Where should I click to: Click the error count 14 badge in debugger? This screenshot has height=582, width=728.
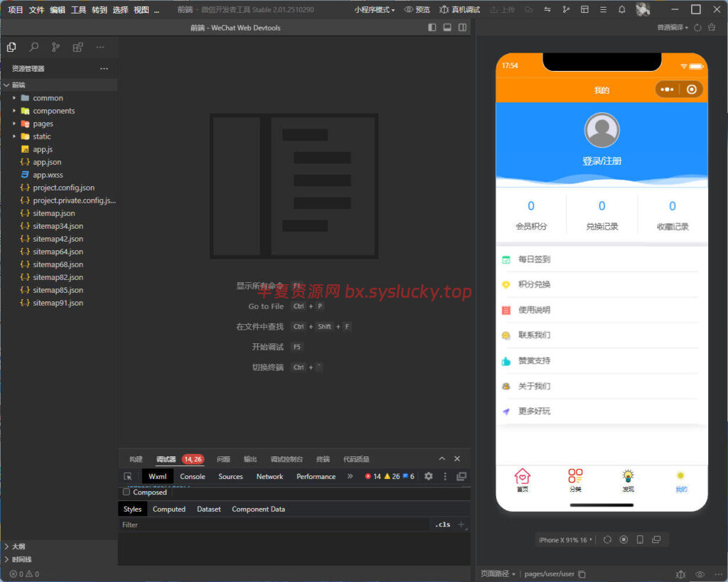click(x=373, y=476)
